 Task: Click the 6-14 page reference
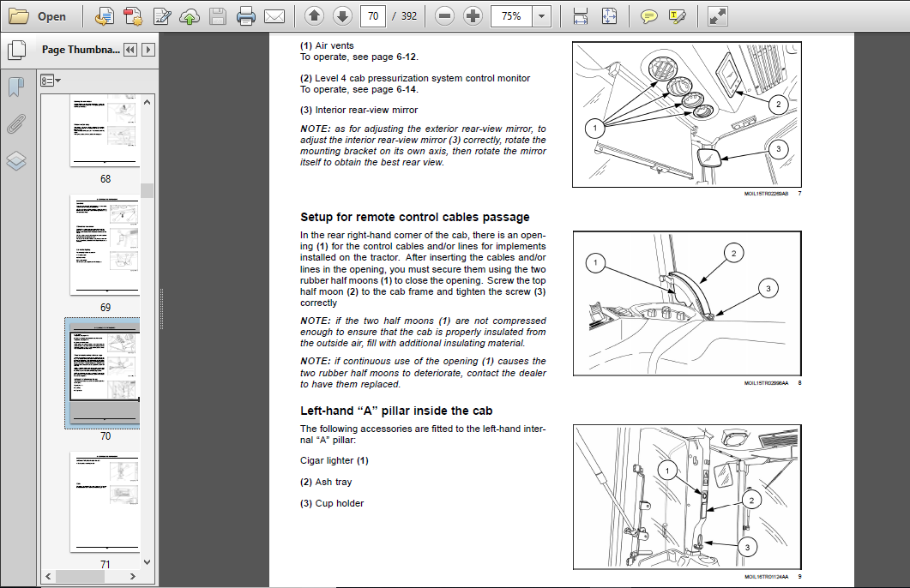click(407, 89)
